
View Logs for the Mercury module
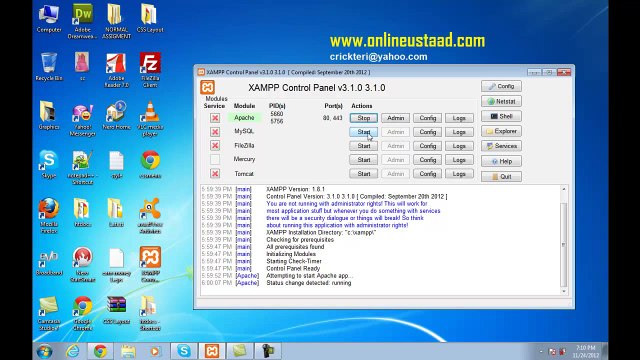click(459, 160)
